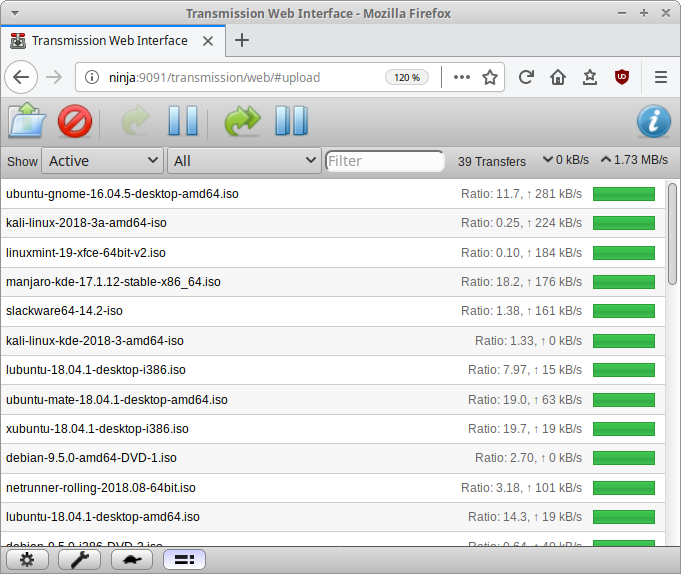
Task: Click 'Ratio: 2.70, ↑ 0 kB/s' status
Action: [x=528, y=458]
